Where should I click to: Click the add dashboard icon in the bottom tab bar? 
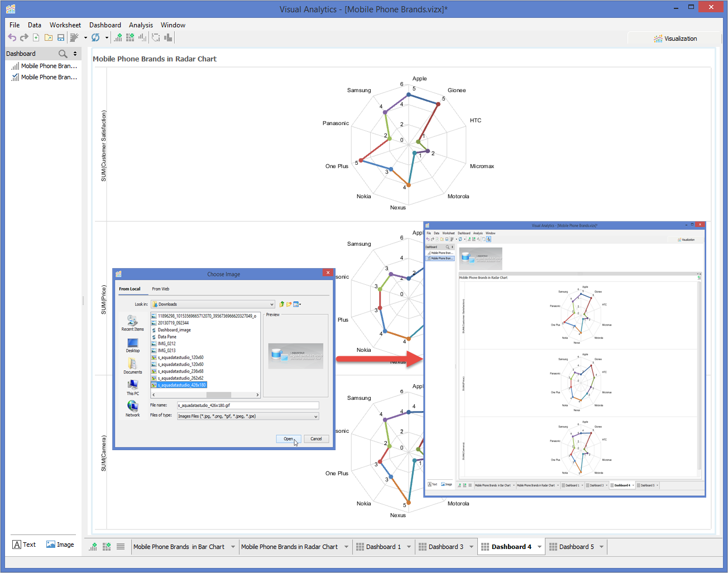107,547
